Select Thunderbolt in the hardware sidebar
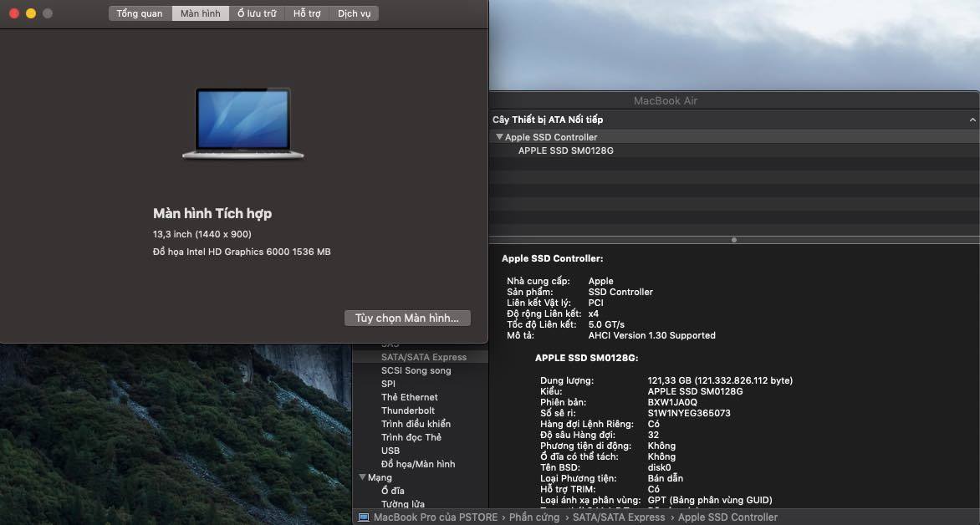The image size is (980, 525). (x=408, y=410)
